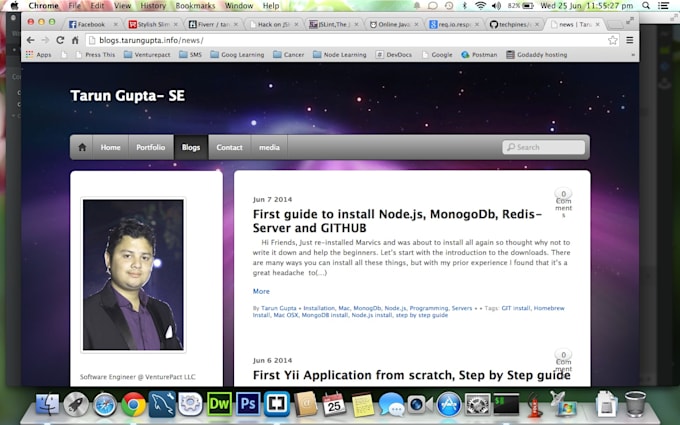Launch FaceTime camera icon in the dock
The image size is (680, 425).
coord(420,405)
